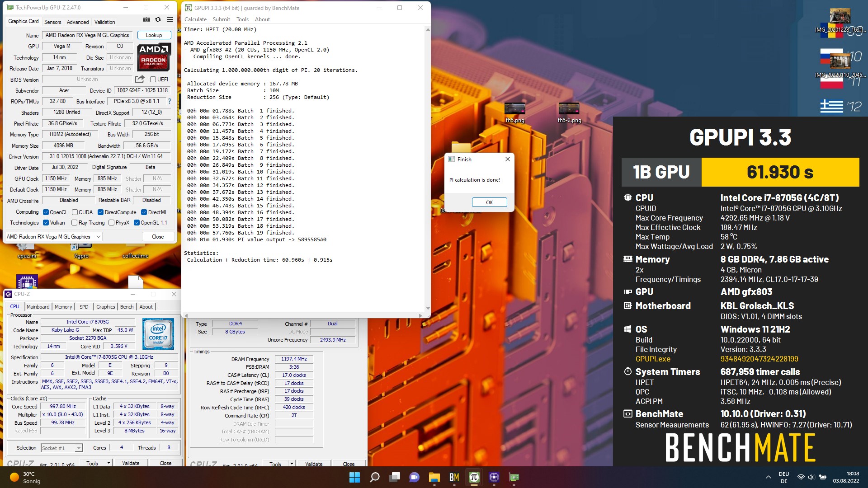Click the AMD Radeon Graphics logo

(154, 57)
